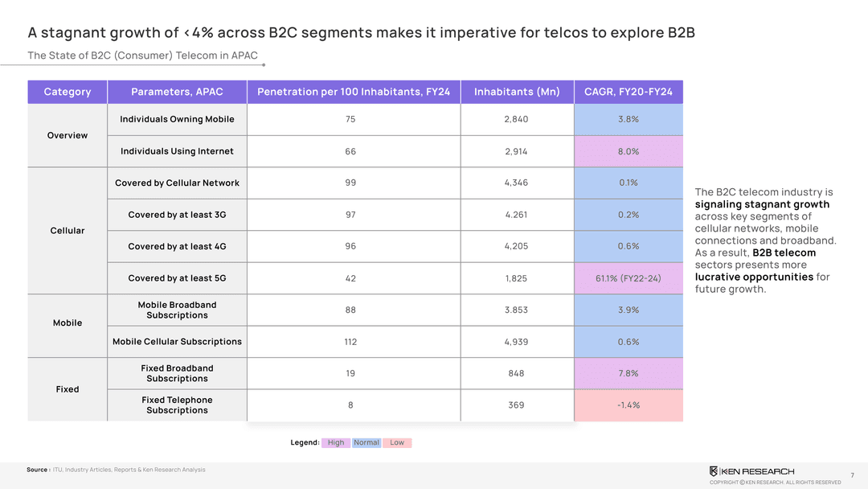The image size is (868, 489).
Task: Click the Low legend color swatch
Action: [x=397, y=443]
